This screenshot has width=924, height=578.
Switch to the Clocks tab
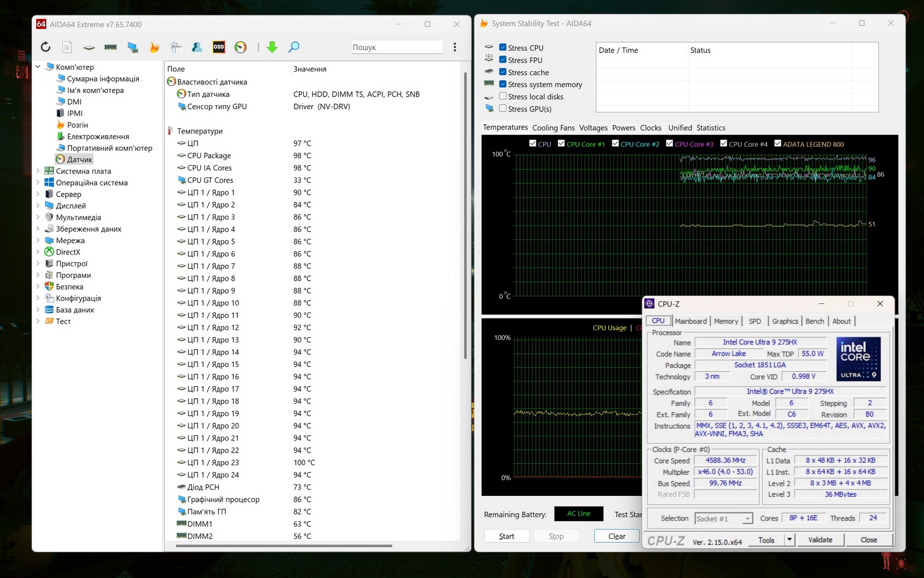pyautogui.click(x=651, y=128)
